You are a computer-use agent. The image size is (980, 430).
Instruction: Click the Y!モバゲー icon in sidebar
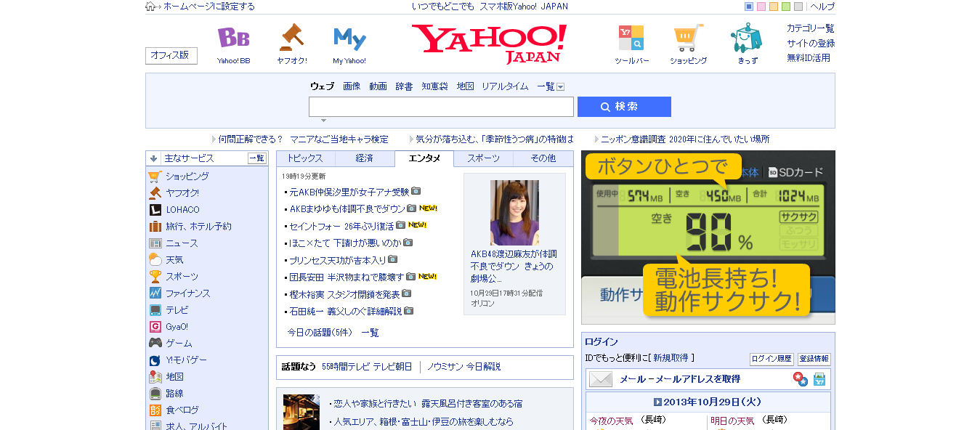pyautogui.click(x=155, y=360)
